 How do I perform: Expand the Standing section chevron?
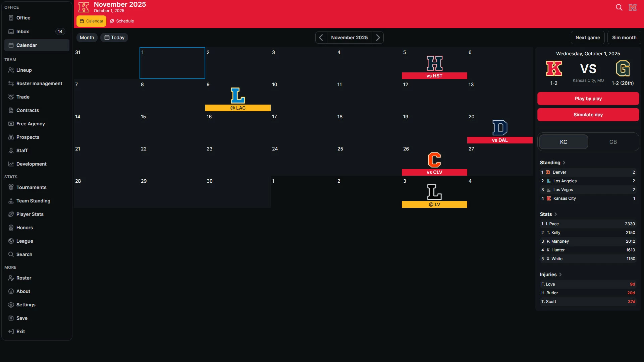(x=564, y=163)
